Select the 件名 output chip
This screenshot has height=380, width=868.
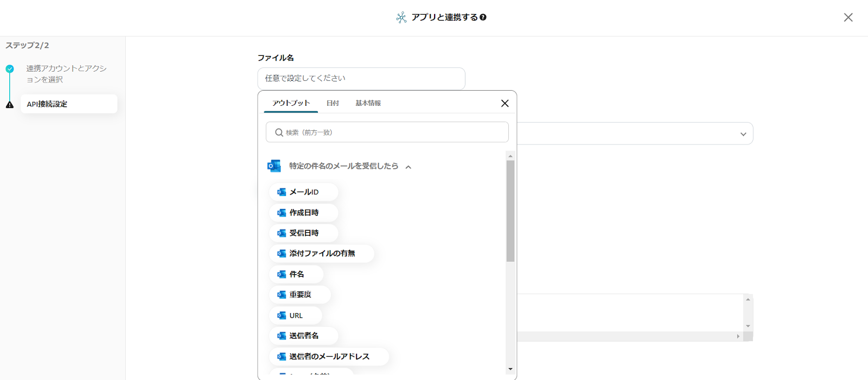pyautogui.click(x=296, y=274)
